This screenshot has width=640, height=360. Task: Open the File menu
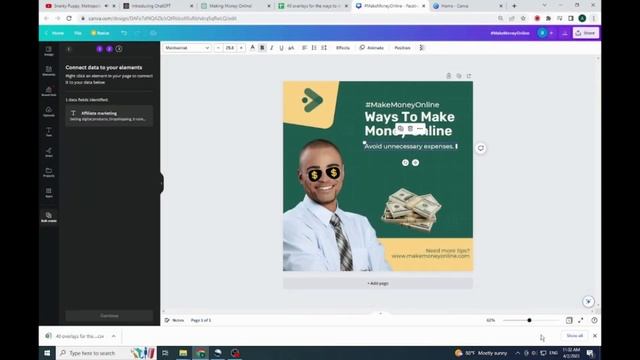click(78, 33)
